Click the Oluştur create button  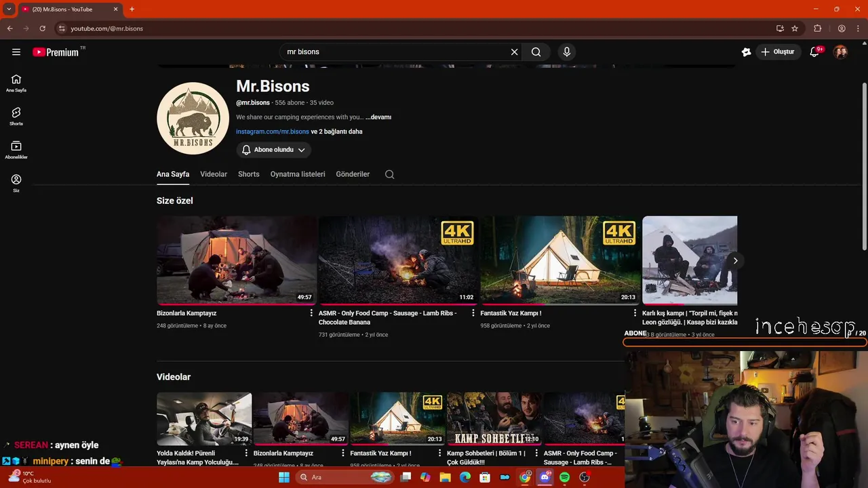tap(778, 52)
